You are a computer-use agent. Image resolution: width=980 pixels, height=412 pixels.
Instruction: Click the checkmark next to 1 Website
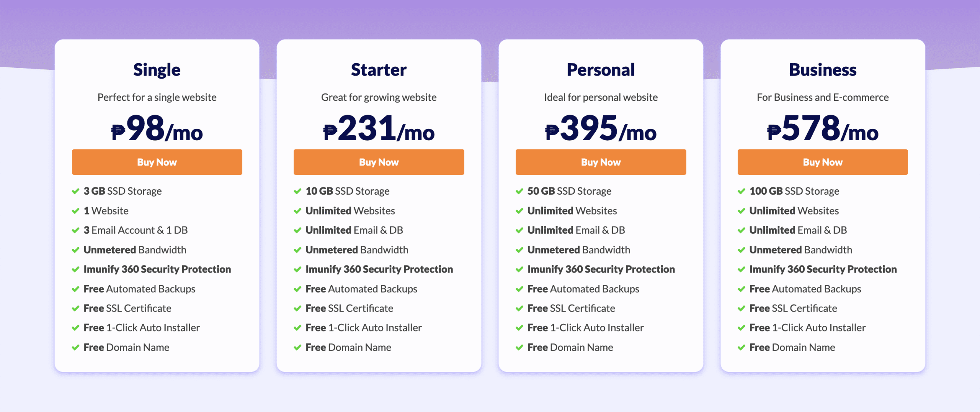(75, 211)
